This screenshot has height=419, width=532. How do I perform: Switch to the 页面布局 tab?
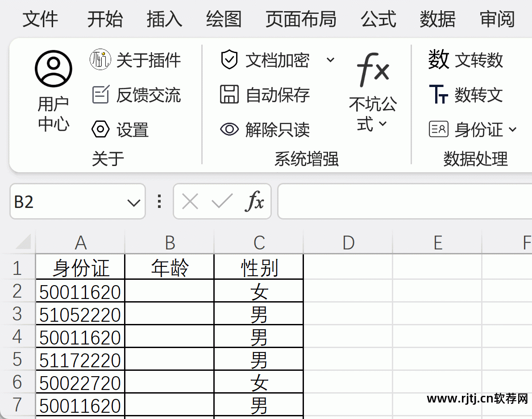tap(301, 19)
